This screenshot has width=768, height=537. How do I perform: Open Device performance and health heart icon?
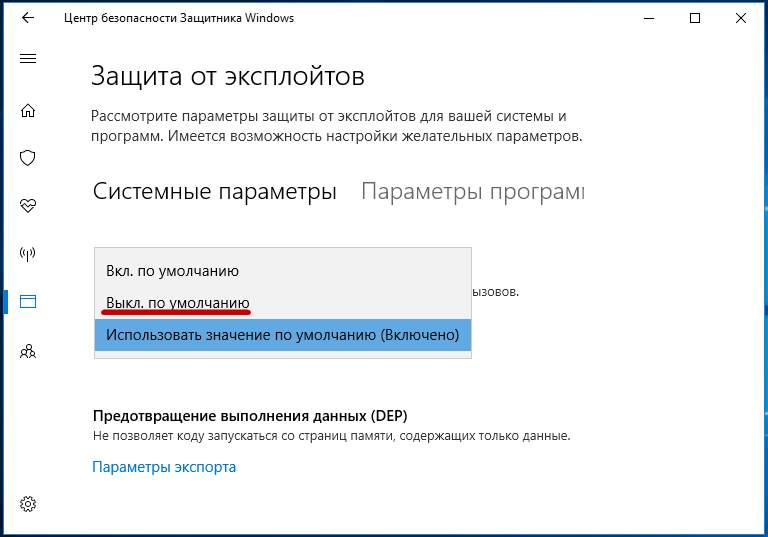pyautogui.click(x=28, y=205)
